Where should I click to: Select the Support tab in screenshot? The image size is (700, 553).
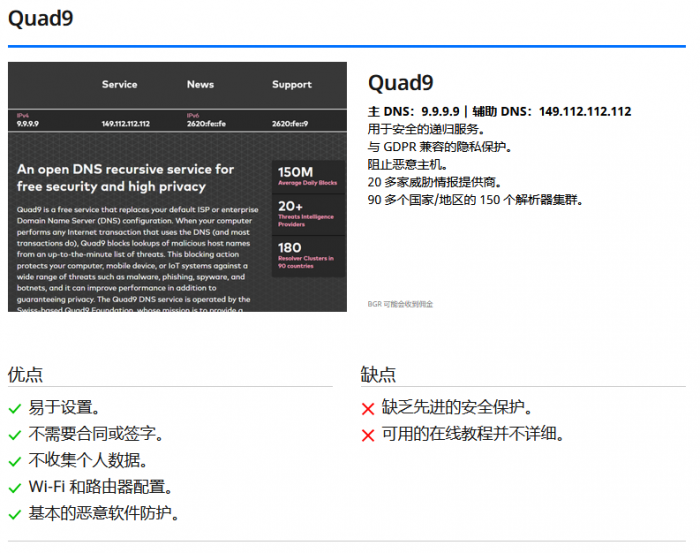[291, 85]
